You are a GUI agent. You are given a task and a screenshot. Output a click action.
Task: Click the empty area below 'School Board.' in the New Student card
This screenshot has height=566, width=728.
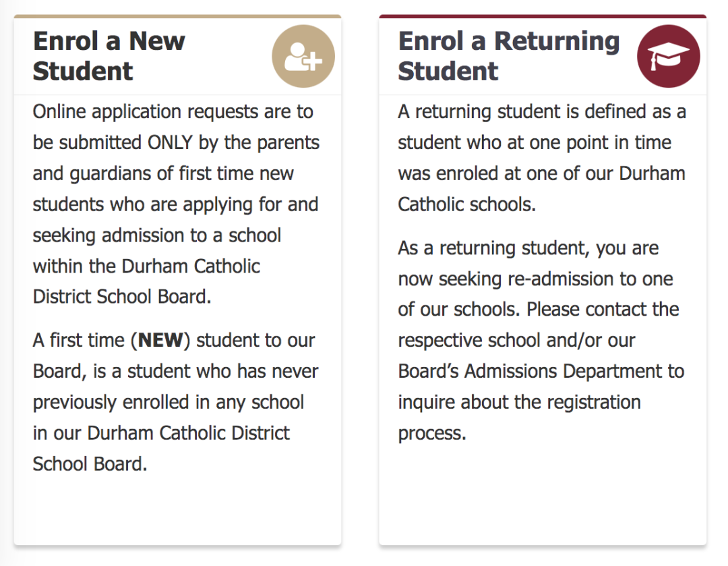177,509
